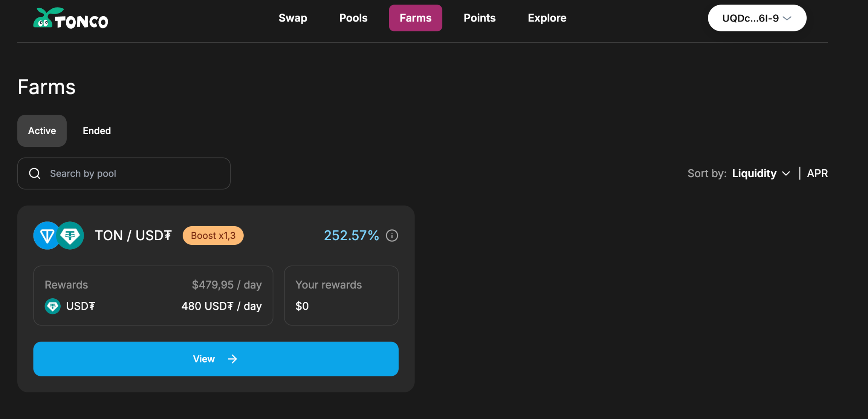Switch to Ended farms filter

pos(97,131)
